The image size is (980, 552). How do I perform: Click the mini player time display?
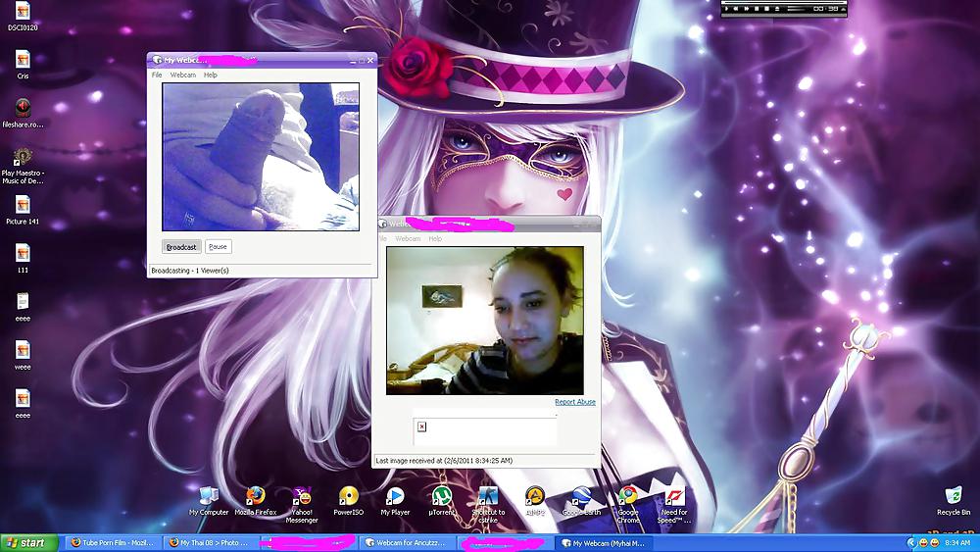(825, 9)
